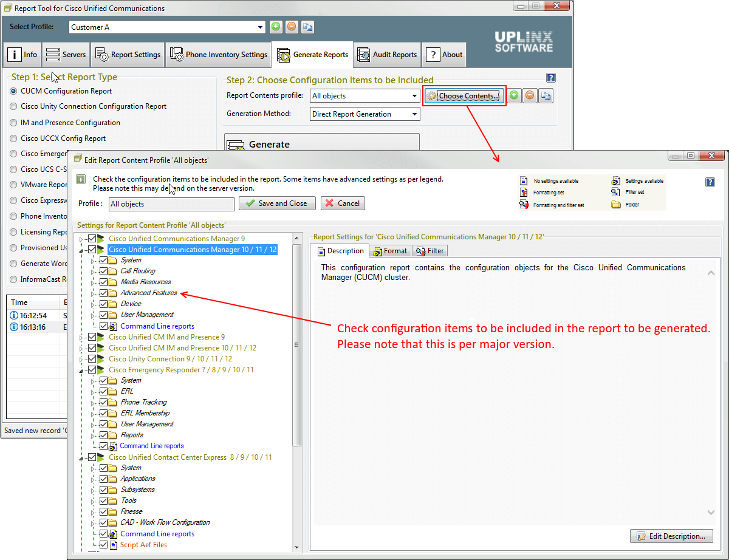Click the Phone Tracking folder icon
729x560 pixels.
(x=112, y=402)
